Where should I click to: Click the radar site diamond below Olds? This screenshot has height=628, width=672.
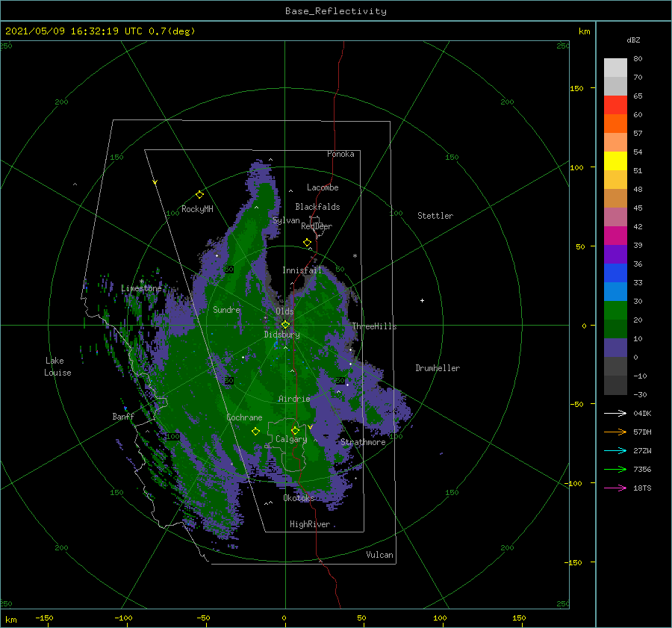coord(285,325)
